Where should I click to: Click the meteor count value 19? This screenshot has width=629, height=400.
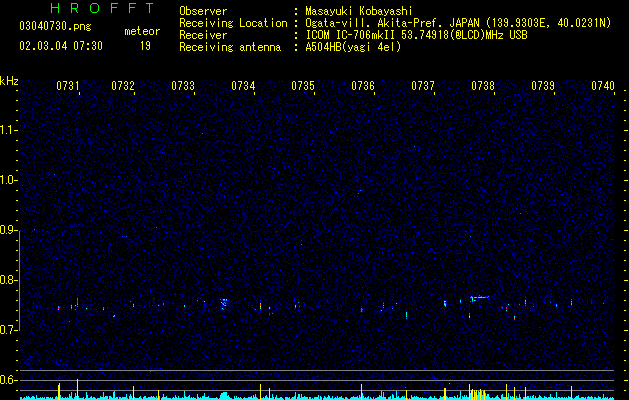(x=145, y=46)
